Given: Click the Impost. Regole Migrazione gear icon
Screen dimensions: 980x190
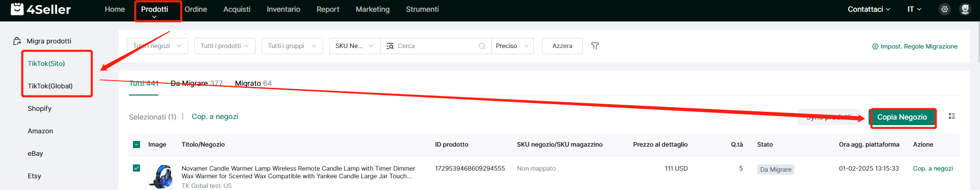Looking at the screenshot, I should pyautogui.click(x=875, y=46).
